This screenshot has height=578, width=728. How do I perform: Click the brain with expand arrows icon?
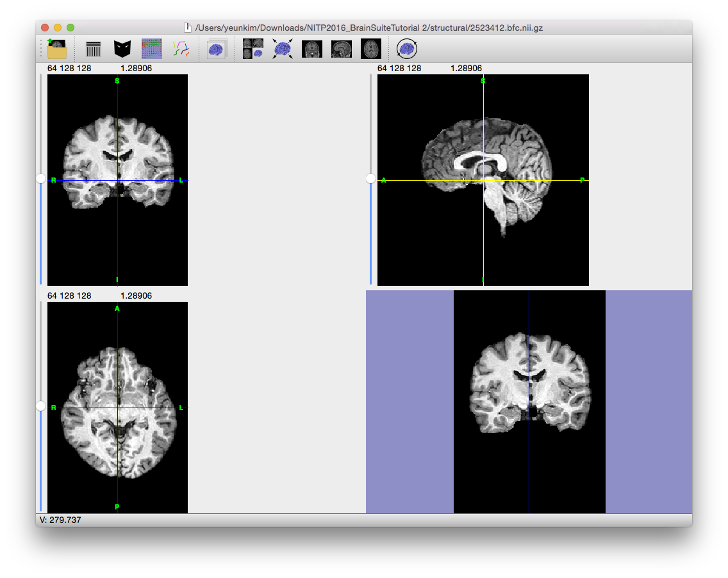pyautogui.click(x=282, y=49)
